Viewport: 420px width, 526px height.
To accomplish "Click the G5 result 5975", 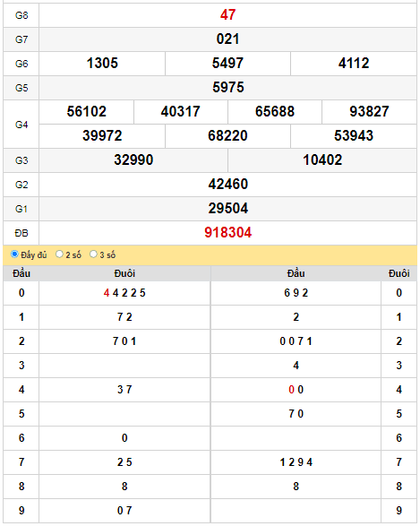I will 228,88.
